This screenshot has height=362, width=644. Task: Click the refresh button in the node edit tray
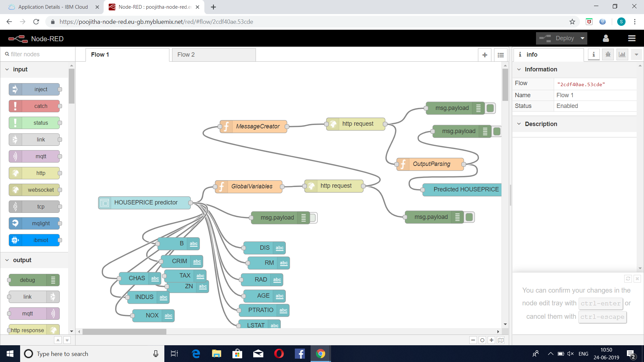tap(628, 279)
